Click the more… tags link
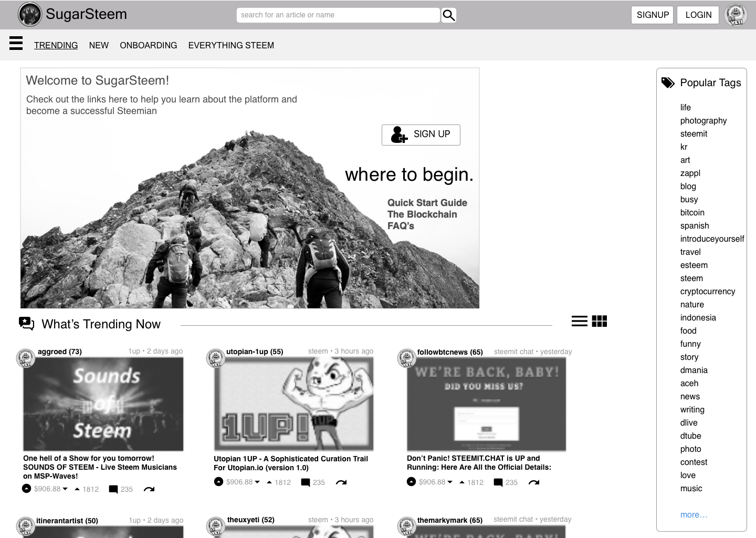The width and height of the screenshot is (756, 538). pos(694,515)
